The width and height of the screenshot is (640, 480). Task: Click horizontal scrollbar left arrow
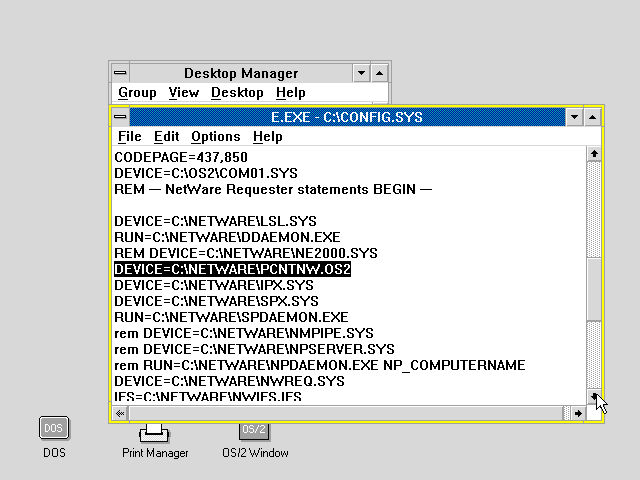[121, 413]
